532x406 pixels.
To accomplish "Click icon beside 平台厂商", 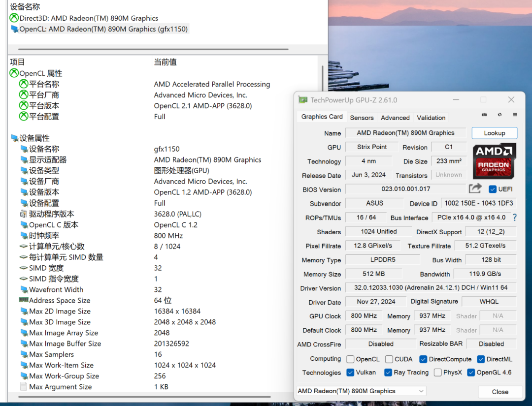I will [x=24, y=94].
